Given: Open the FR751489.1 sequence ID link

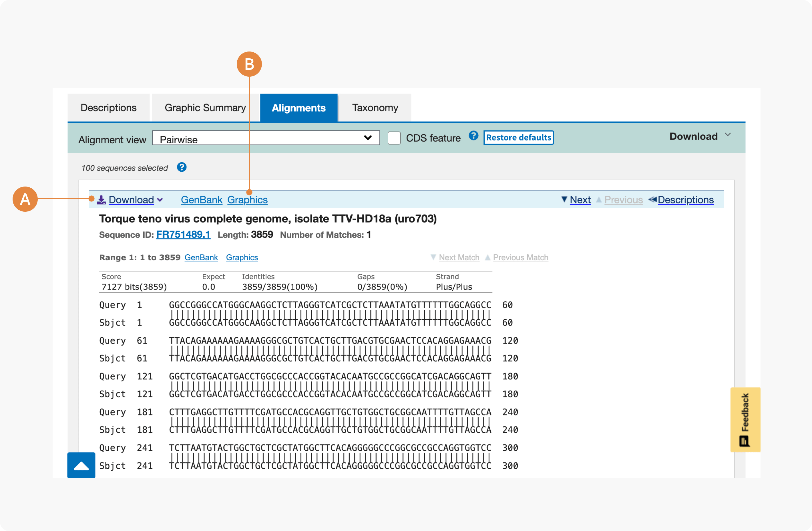Looking at the screenshot, I should point(183,235).
